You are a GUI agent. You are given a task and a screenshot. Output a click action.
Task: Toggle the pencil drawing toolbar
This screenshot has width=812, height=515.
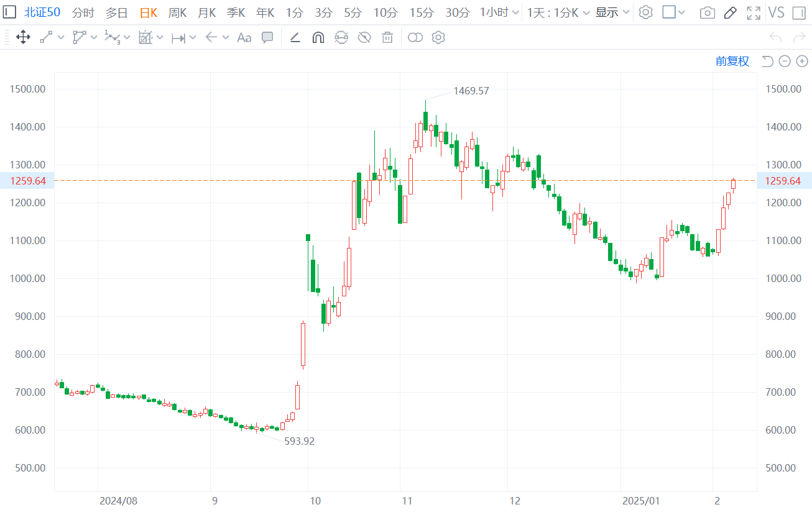coord(731,12)
